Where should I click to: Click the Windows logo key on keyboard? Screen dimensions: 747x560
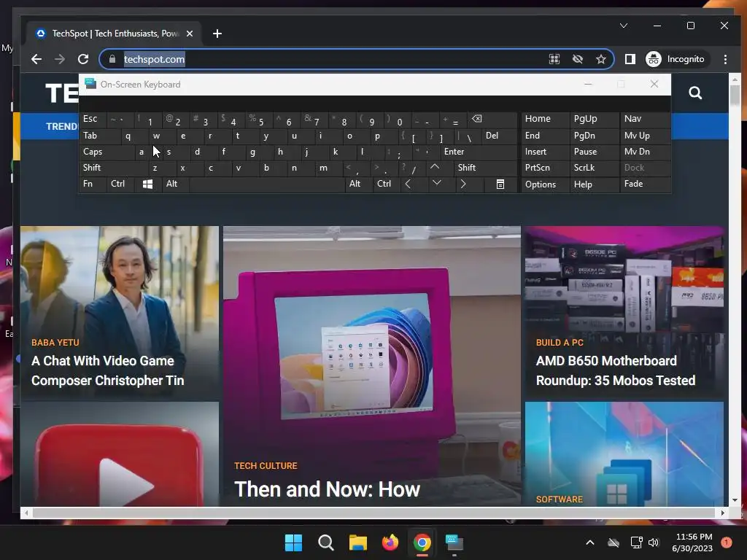[147, 184]
